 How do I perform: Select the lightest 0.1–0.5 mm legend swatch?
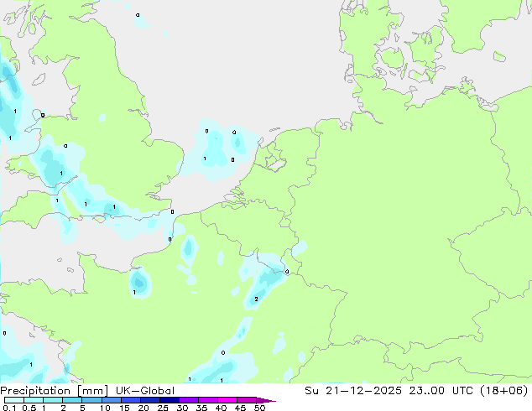14,400
